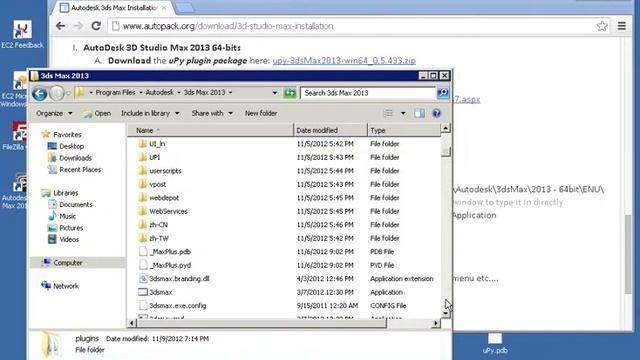The height and width of the screenshot is (360, 640).
Task: Bookmark page with Chrome star icon
Action: pyautogui.click(x=602, y=26)
